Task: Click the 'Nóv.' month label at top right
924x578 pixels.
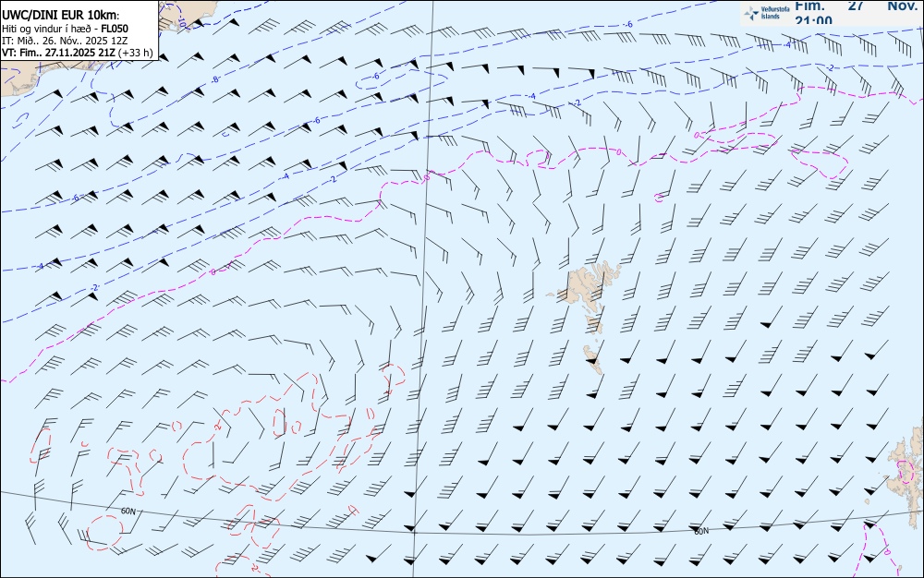Action: [x=902, y=6]
